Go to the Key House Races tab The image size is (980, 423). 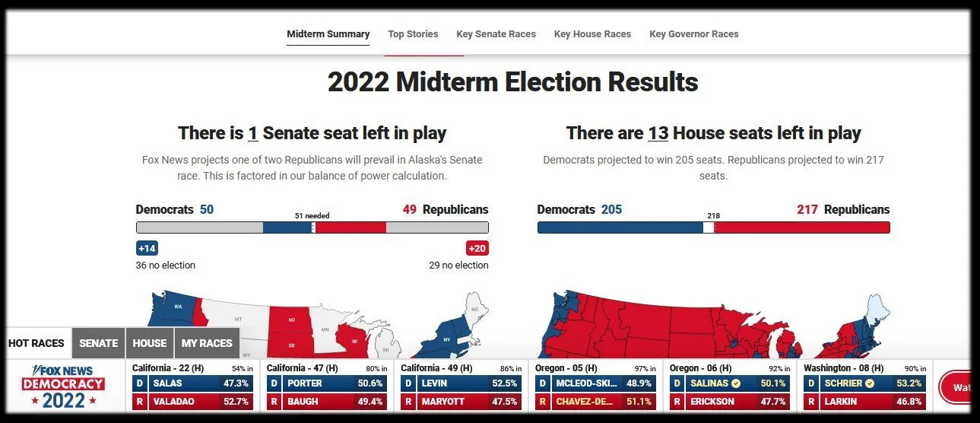[x=592, y=34]
